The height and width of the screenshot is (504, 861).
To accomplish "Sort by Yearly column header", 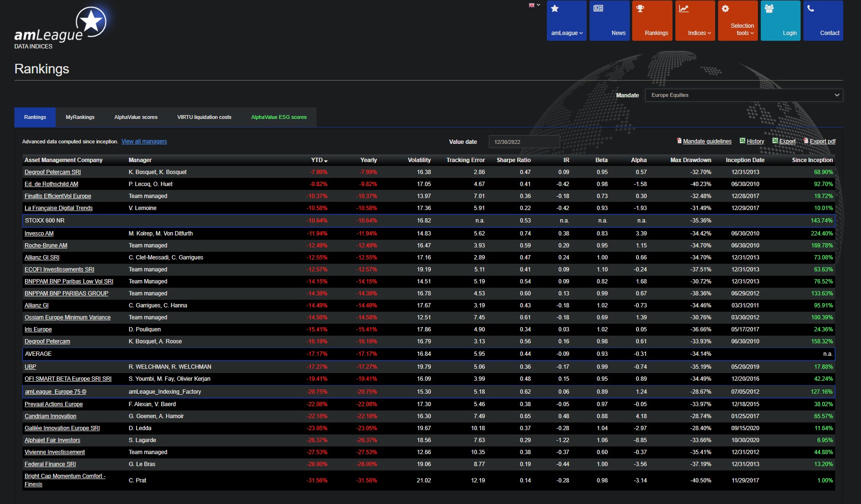I will point(368,160).
